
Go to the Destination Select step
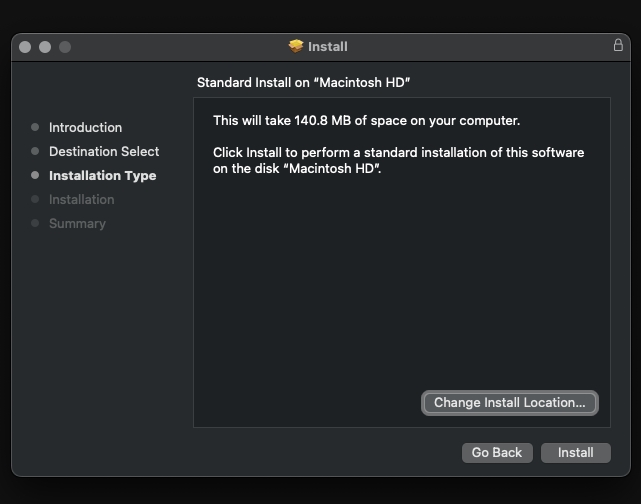coord(104,151)
